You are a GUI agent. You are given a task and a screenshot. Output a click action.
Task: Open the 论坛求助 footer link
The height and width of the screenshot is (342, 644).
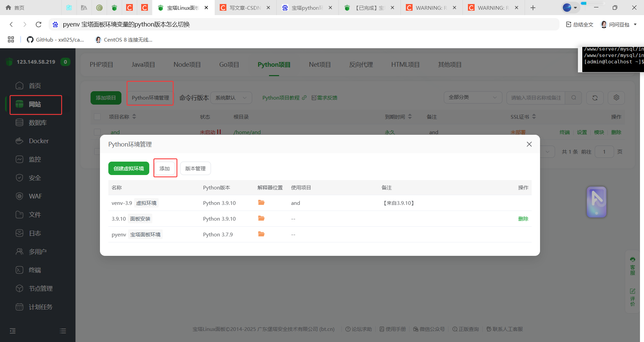(359, 329)
